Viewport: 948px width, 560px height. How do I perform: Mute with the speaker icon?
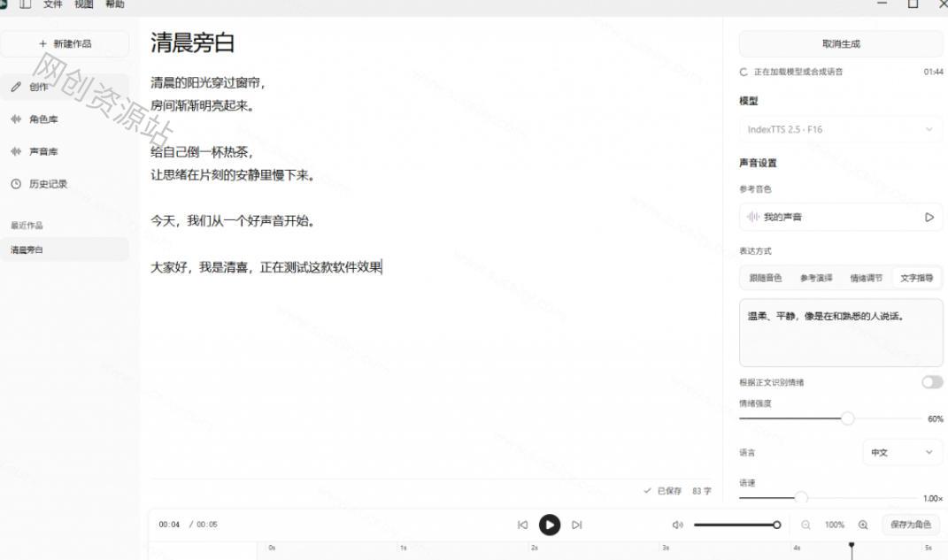678,525
